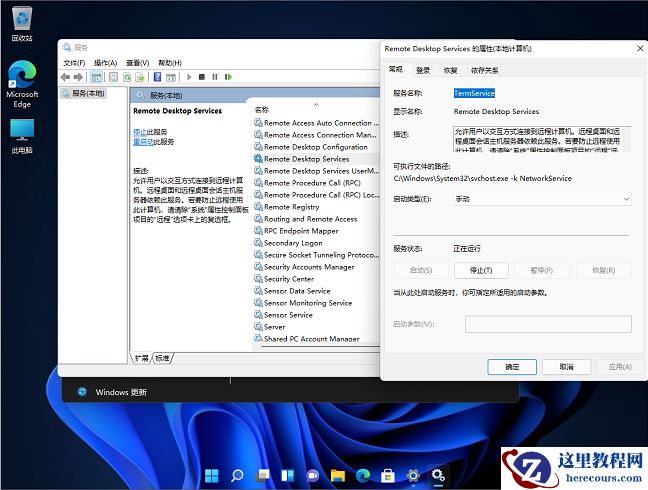
Task: Select Sensor Data Service row
Action: click(x=316, y=291)
